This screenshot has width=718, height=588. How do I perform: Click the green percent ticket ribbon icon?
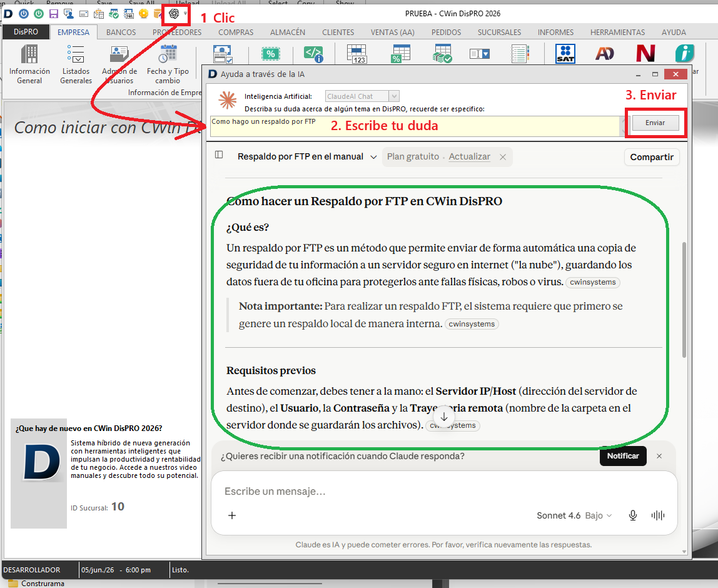[271, 54]
